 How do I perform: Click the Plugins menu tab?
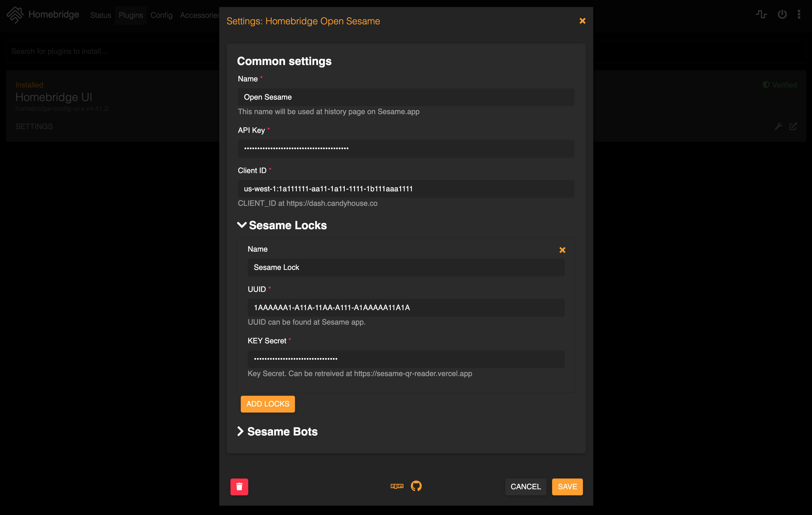click(130, 15)
